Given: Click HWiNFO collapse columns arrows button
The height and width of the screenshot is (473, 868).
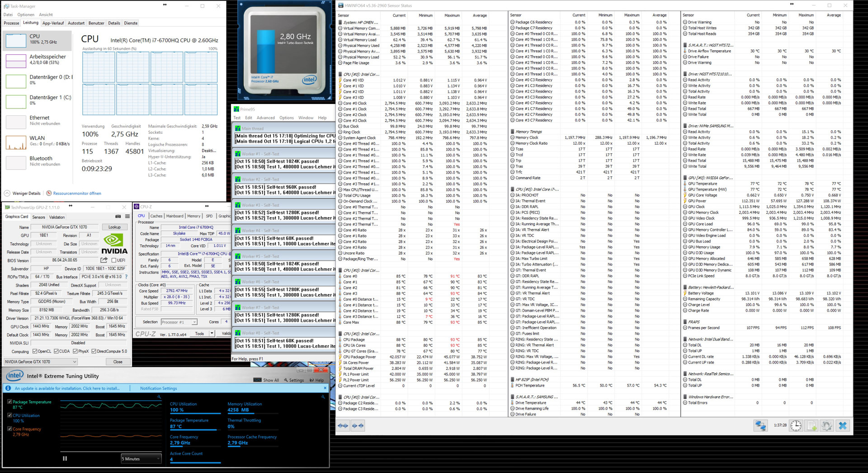Looking at the screenshot, I should (358, 426).
